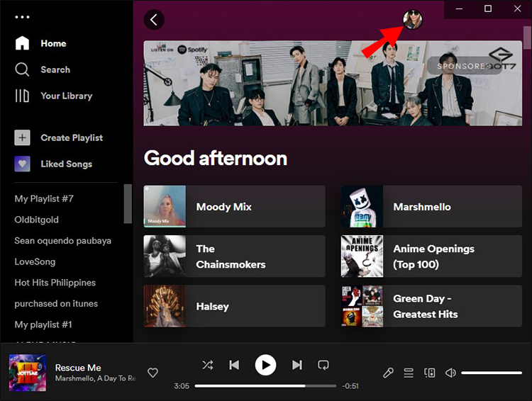Open Anime Openings (Top 100) card
This screenshot has height=401, width=532.
pyautogui.click(x=431, y=256)
